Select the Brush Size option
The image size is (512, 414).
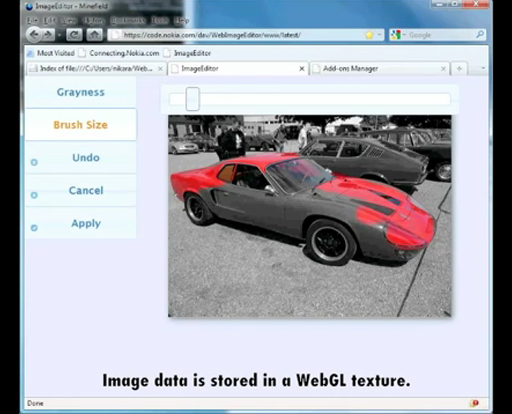click(x=81, y=125)
